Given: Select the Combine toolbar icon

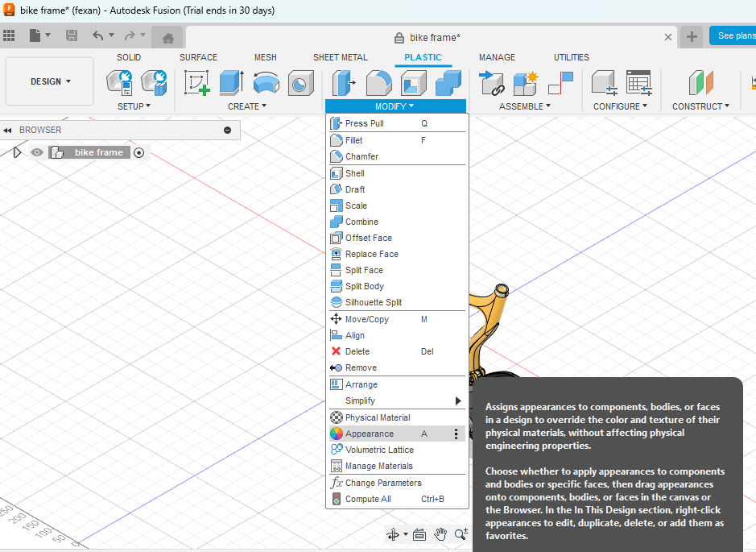Looking at the screenshot, I should 448,82.
